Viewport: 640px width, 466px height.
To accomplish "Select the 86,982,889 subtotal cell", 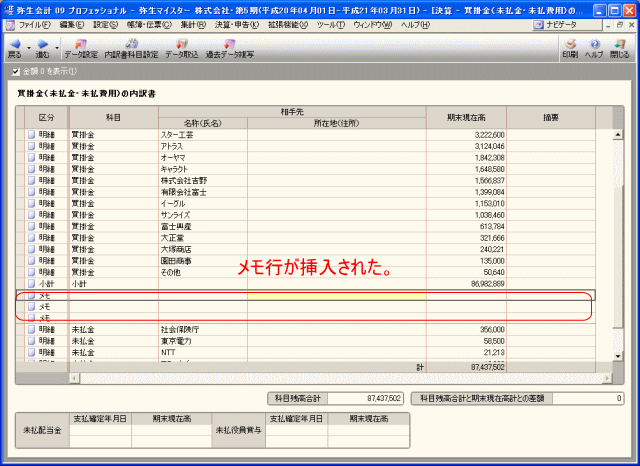I will click(x=466, y=284).
